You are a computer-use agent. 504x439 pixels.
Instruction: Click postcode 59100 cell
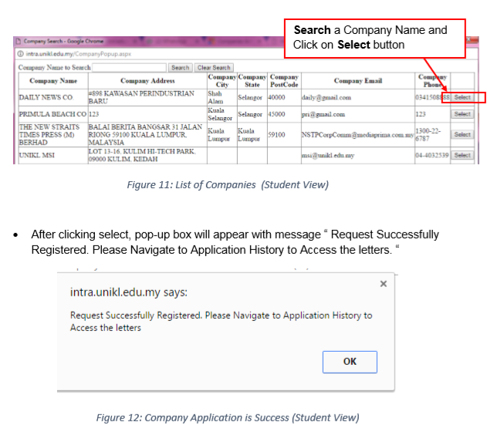coord(284,135)
